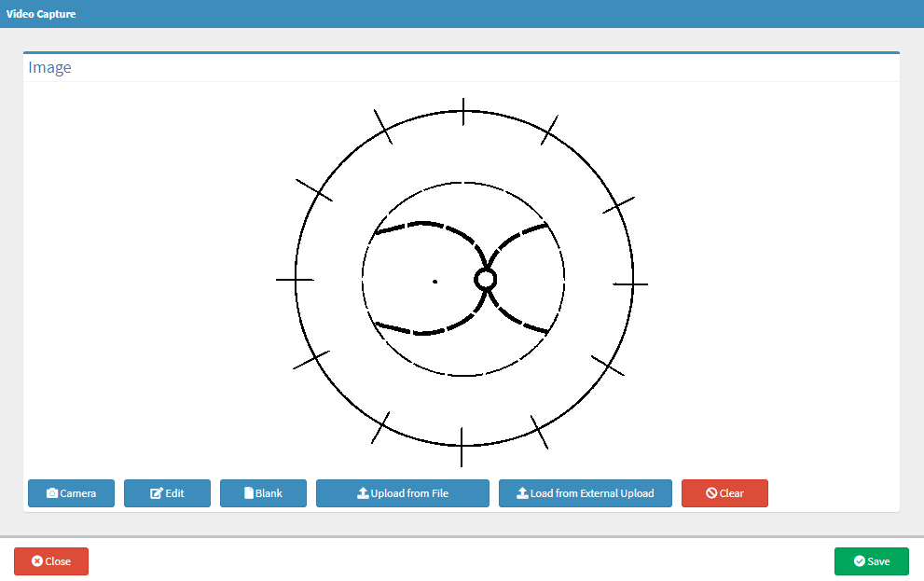Click the Image panel heading
Screen dimensions: 924x581
(49, 67)
